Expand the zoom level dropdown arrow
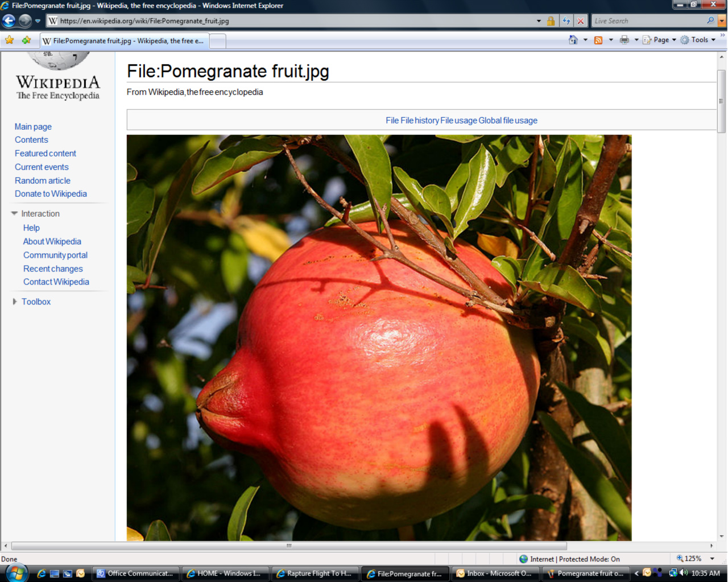 pos(712,559)
